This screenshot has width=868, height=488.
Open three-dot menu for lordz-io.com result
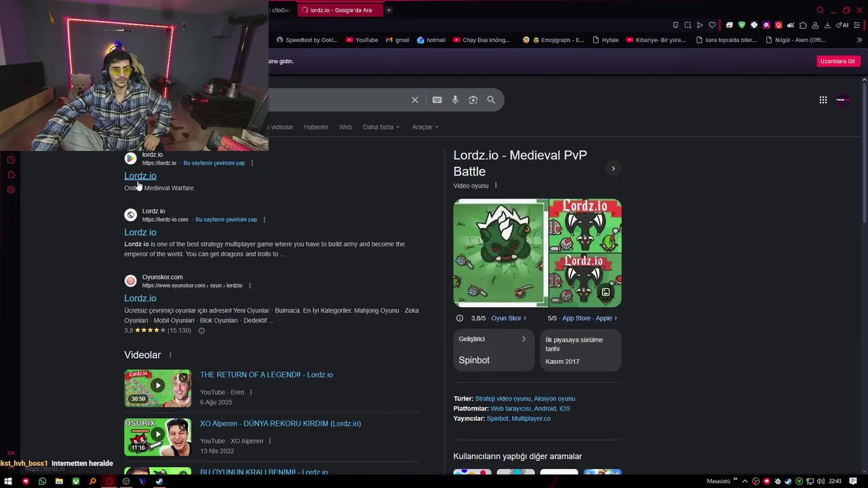(x=264, y=220)
